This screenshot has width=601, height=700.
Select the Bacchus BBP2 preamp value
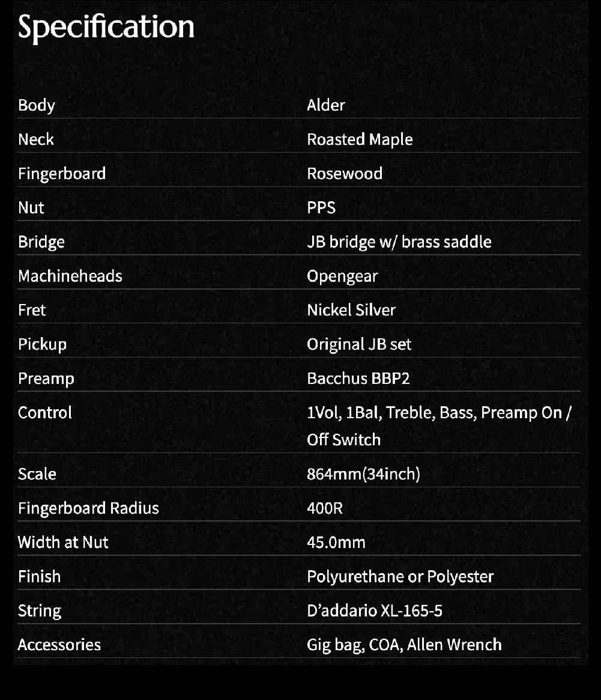pos(358,379)
